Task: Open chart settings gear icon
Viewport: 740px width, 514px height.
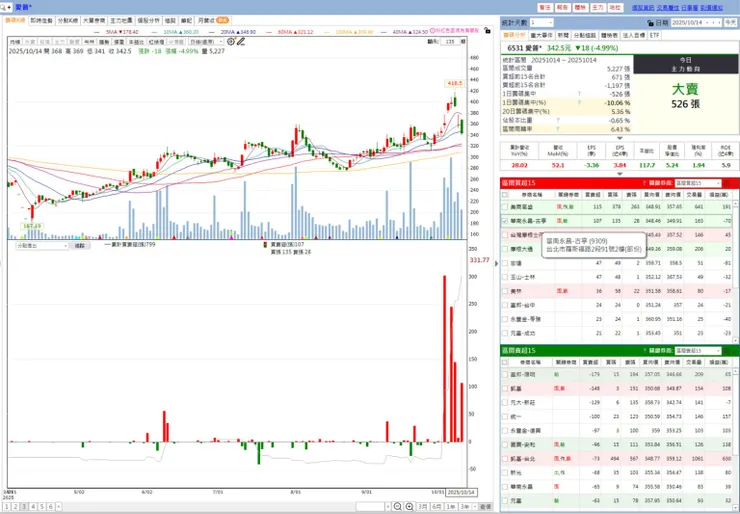Action: pyautogui.click(x=231, y=42)
